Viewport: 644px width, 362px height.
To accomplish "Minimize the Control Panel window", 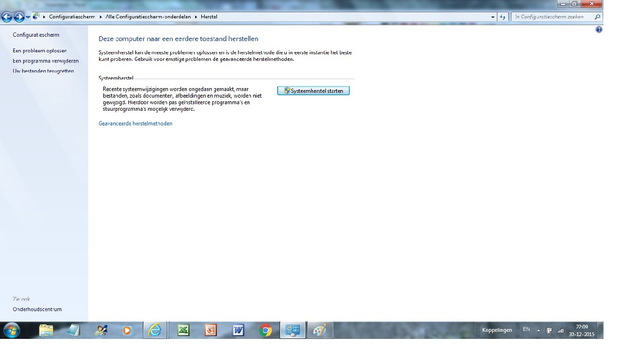I will tap(562, 4).
